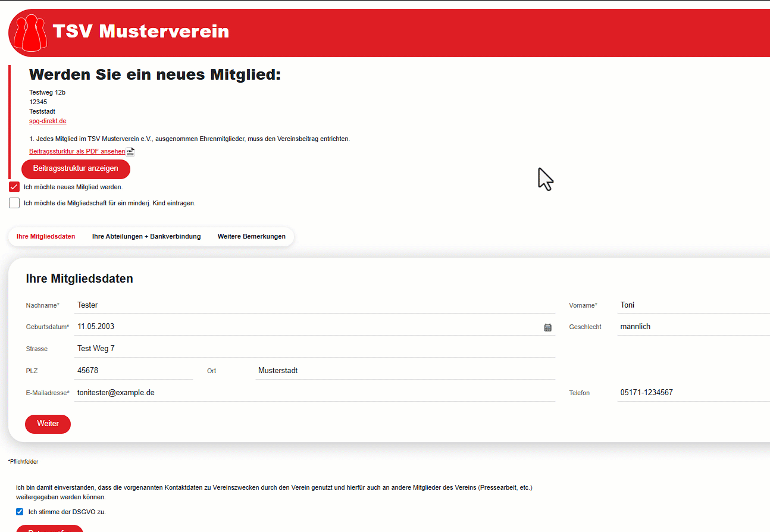The width and height of the screenshot is (770, 532).
Task: Enable the minderj. Kind membership checkbox
Action: 14,203
